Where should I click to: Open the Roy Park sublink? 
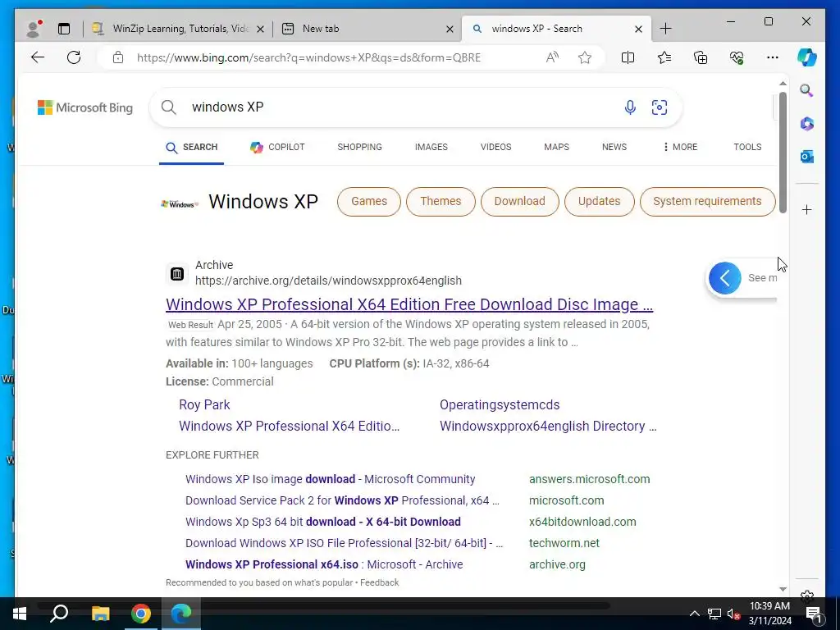[204, 404]
